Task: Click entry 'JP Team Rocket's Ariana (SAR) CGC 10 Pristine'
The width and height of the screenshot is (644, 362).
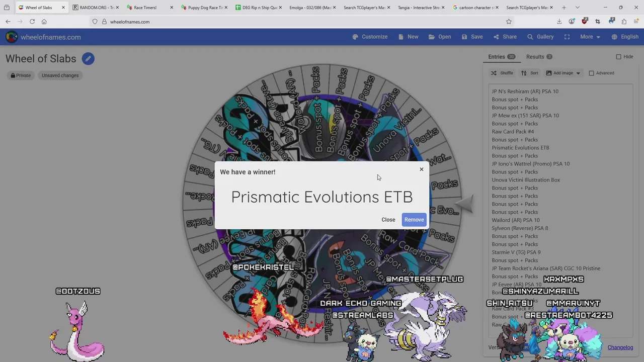Action: (546, 268)
